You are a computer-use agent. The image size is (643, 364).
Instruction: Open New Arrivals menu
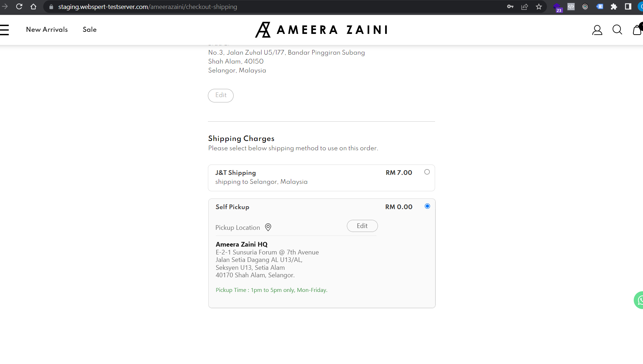[47, 30]
